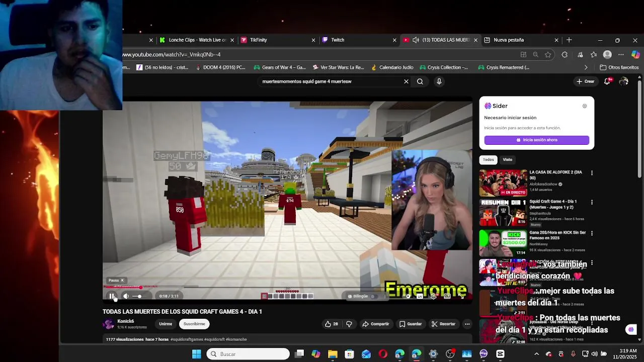Open Copilot sidebar icon
The image size is (644, 362).
(x=635, y=54)
